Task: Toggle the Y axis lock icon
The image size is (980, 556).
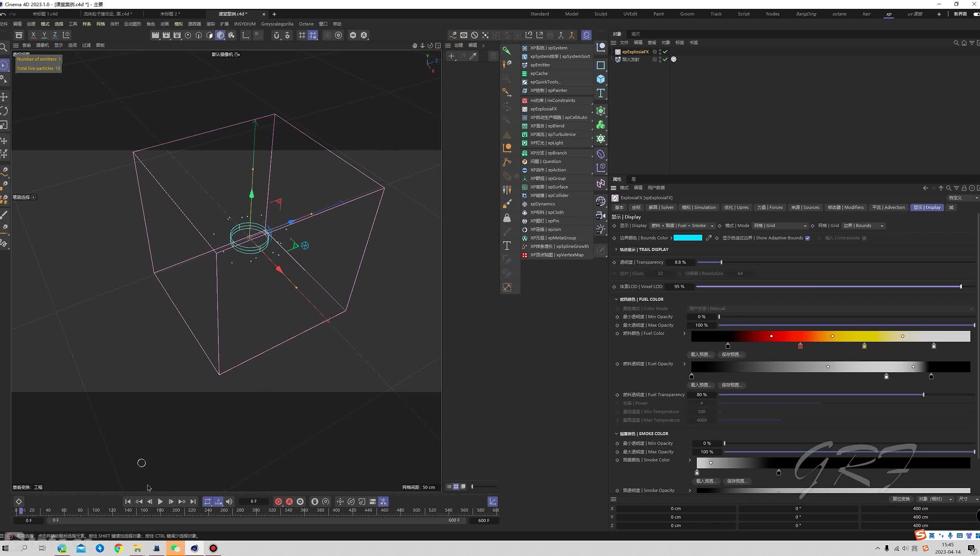Action: (44, 35)
